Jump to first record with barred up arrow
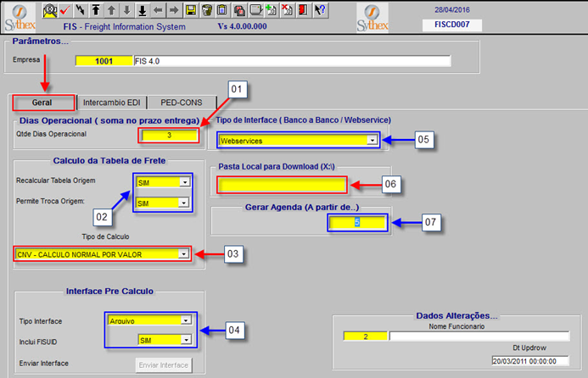 96,10
